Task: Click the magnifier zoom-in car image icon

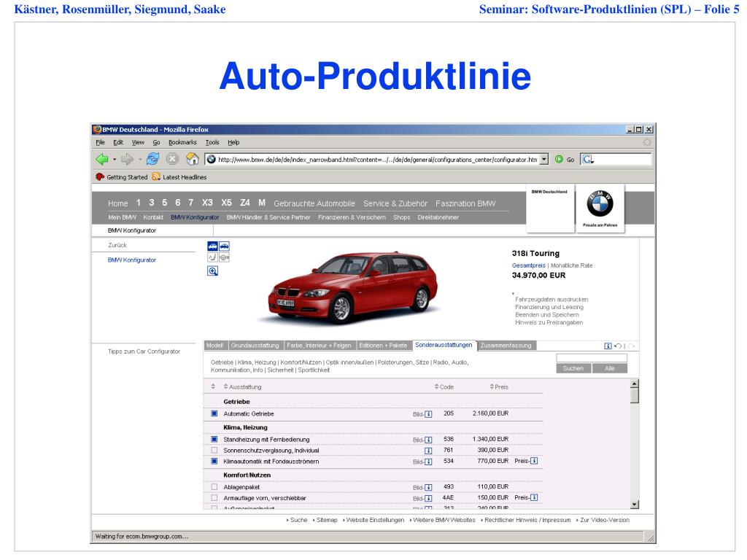Action: [212, 271]
